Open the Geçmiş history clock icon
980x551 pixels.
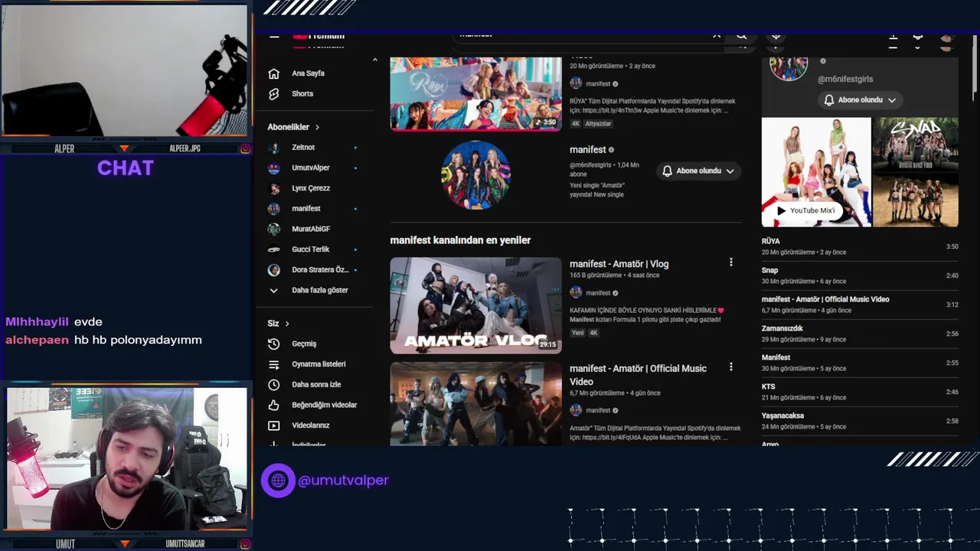point(274,344)
